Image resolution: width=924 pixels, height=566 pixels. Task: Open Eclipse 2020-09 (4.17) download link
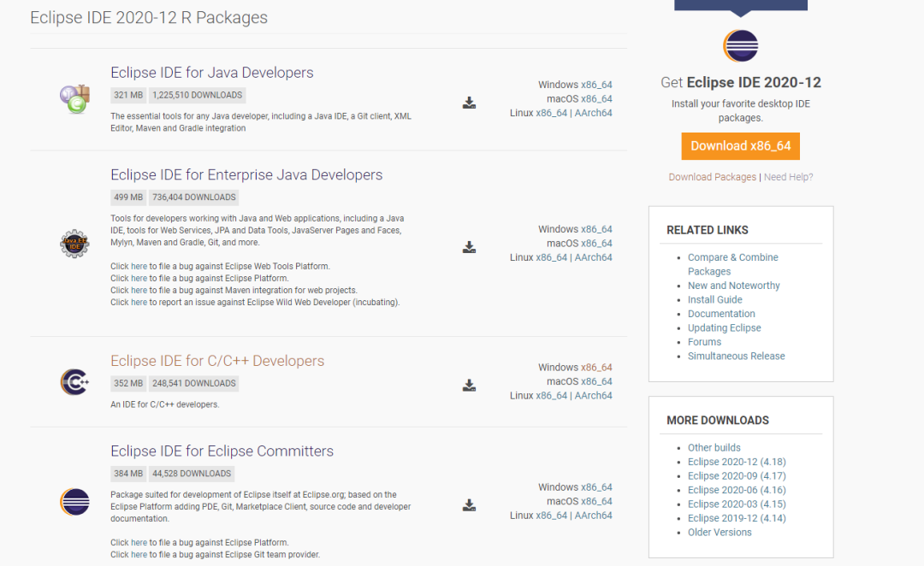[737, 476]
